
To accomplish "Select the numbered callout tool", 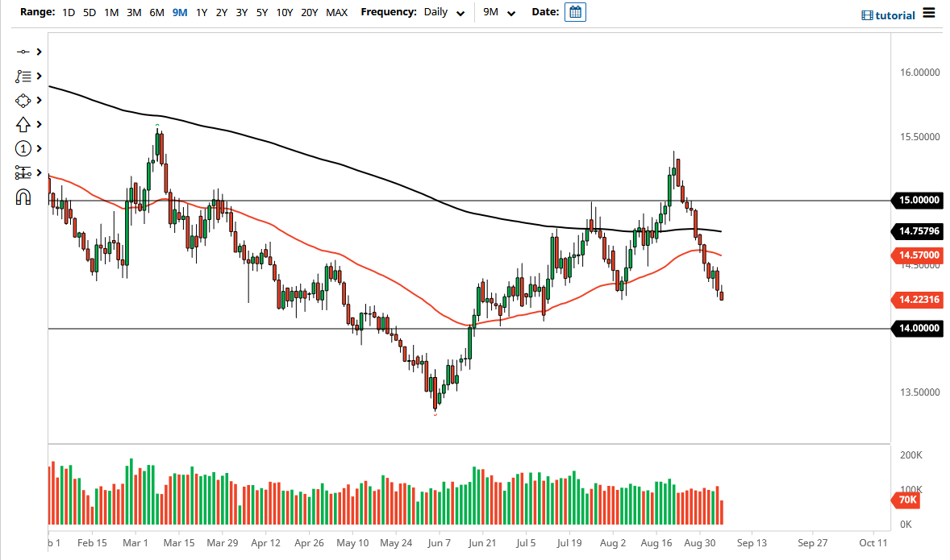I will 24,148.
